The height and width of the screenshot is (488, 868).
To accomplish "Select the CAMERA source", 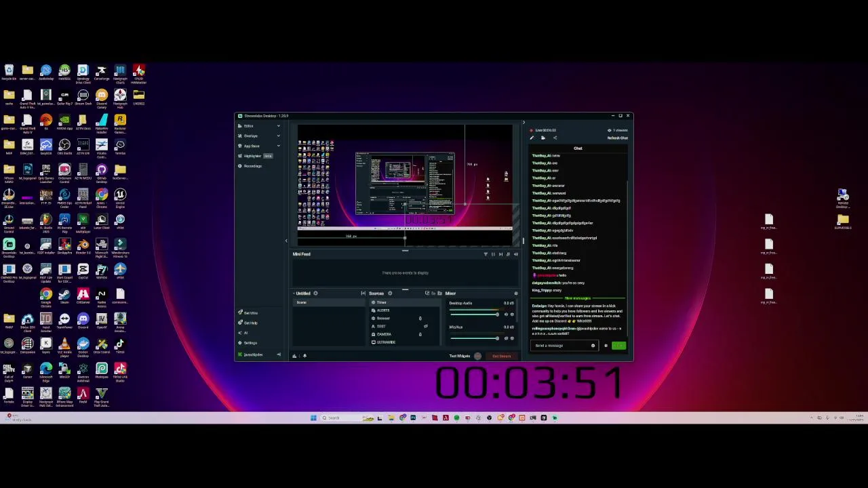I will [x=404, y=334].
